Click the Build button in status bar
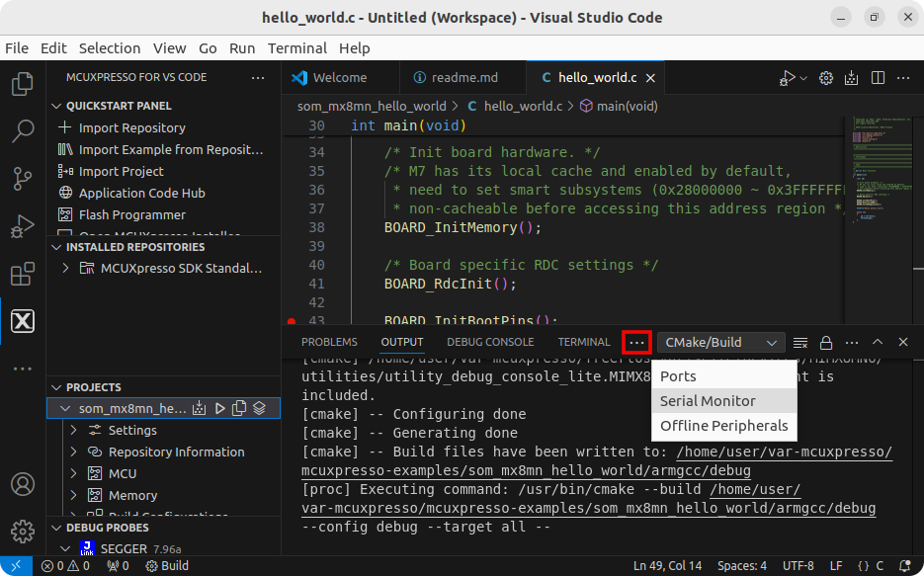This screenshot has width=924, height=576. coord(167,566)
